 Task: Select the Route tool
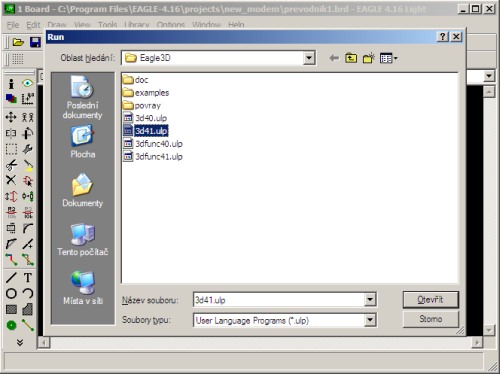pos(11,259)
